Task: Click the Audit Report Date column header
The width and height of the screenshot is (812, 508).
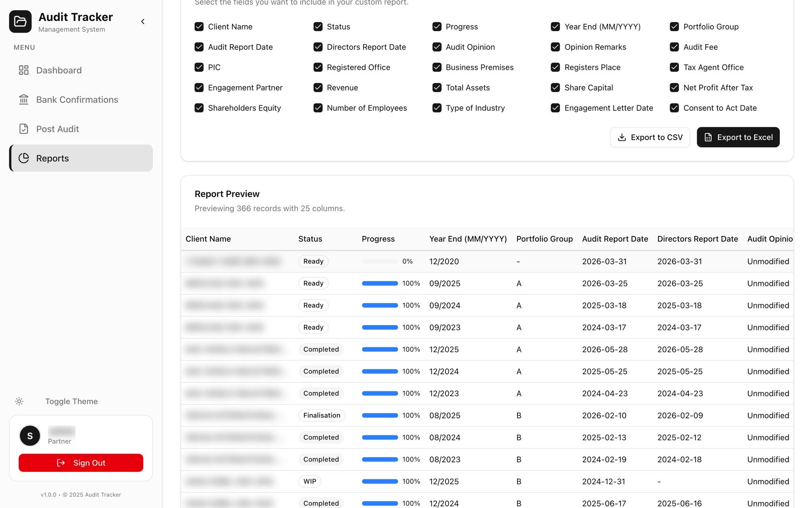Action: click(615, 239)
